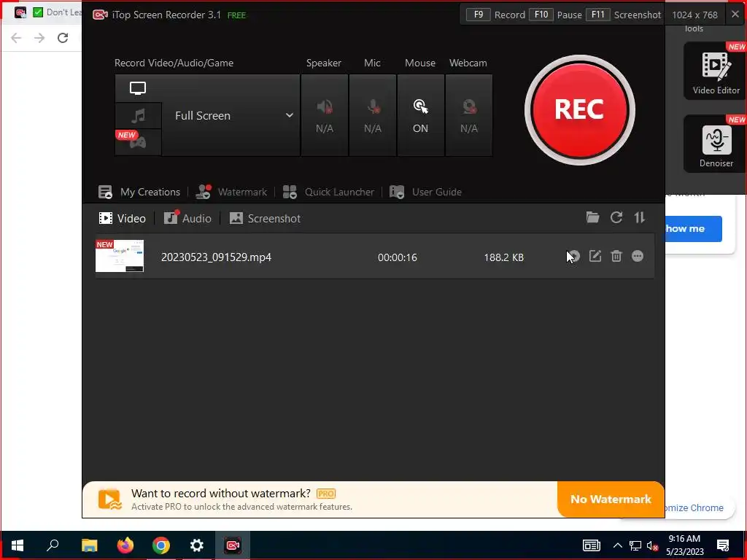Image resolution: width=747 pixels, height=560 pixels.
Task: Click the duration value 00:00:16
Action: point(398,257)
